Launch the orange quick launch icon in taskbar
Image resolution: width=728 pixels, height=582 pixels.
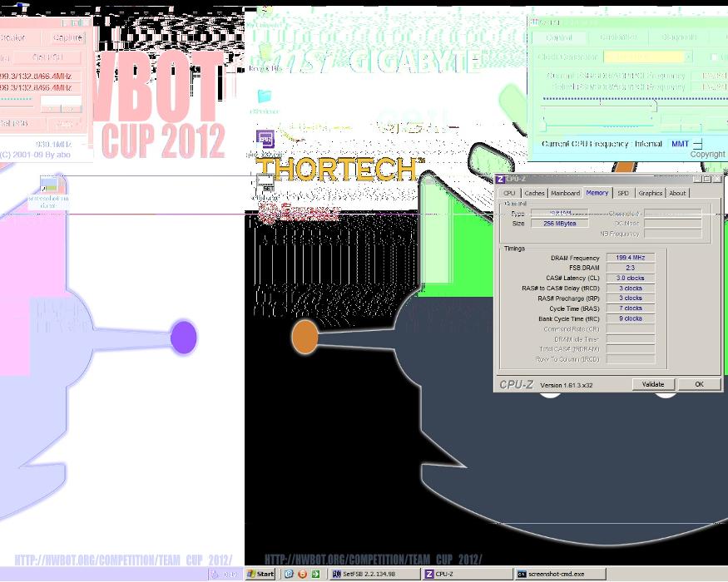click(x=302, y=575)
